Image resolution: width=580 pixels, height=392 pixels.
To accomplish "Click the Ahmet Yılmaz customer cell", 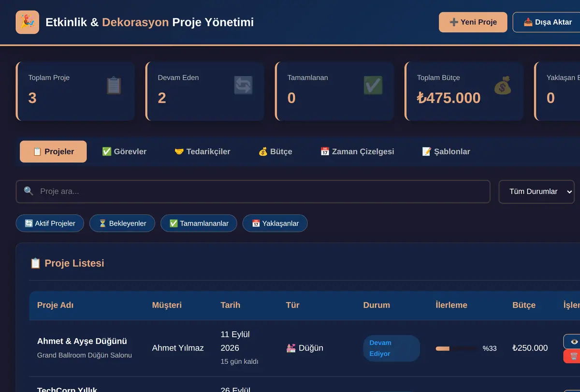I will point(178,348).
